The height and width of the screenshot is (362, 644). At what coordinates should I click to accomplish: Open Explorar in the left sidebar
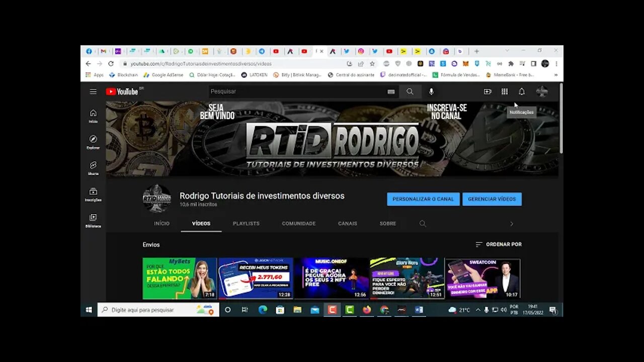point(93,142)
